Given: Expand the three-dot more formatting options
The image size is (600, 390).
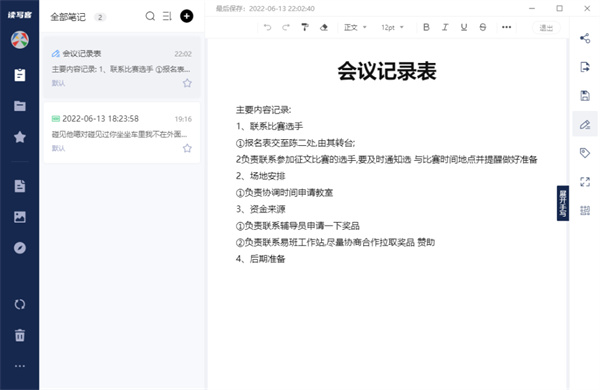Looking at the screenshot, I should tap(506, 27).
